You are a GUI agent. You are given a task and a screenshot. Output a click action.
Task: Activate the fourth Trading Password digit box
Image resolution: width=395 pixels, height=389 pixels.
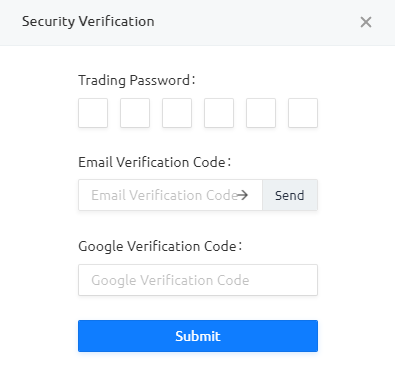219,113
